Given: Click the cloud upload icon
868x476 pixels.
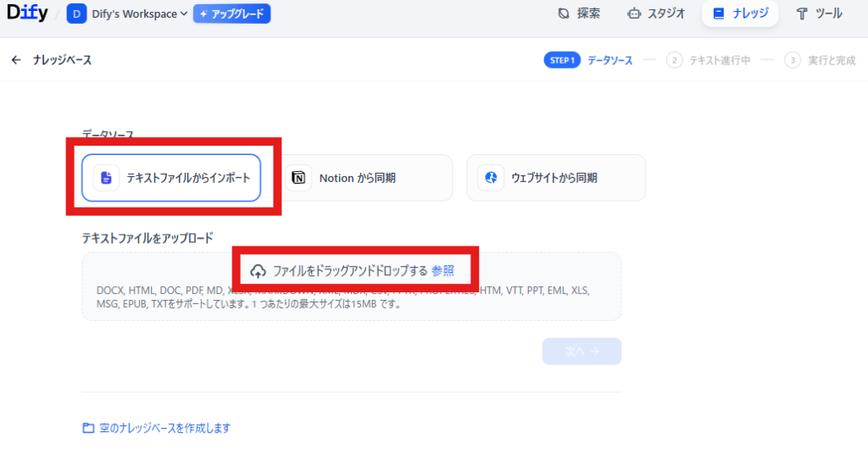Looking at the screenshot, I should click(x=259, y=271).
